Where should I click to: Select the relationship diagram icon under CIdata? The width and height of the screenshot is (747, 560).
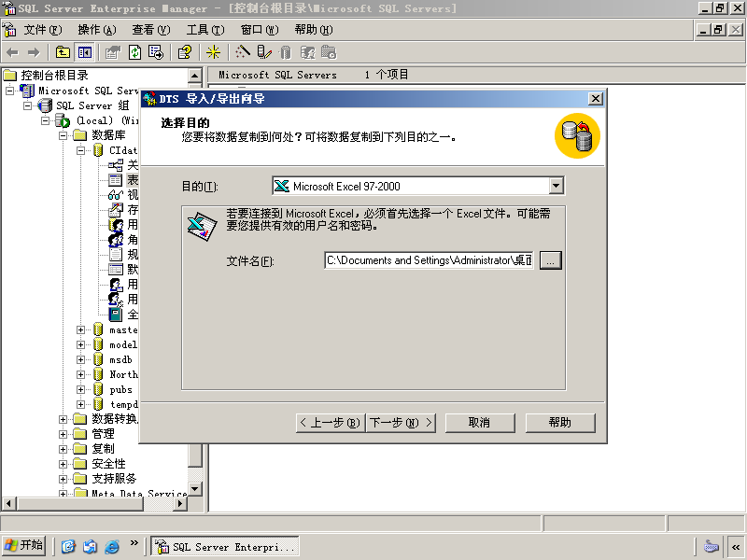point(115,165)
